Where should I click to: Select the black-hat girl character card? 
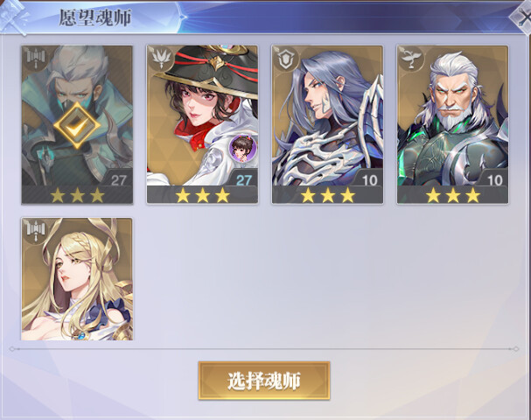pos(202,124)
